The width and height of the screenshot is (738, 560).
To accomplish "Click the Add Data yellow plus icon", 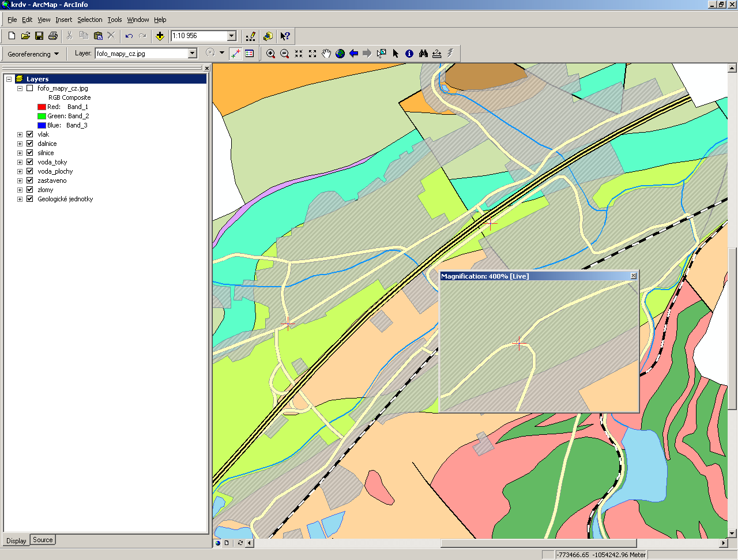I will pos(160,36).
